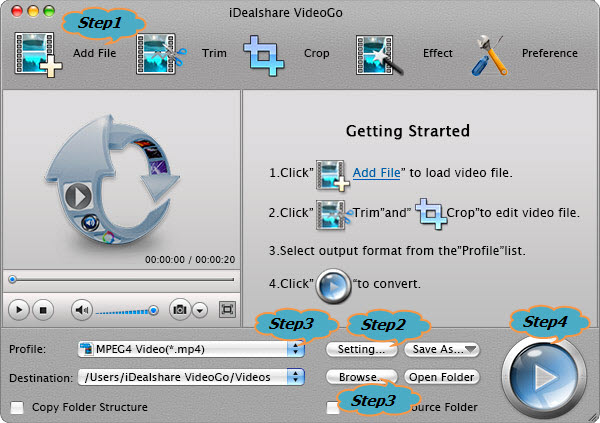Click the volume slider handle

click(153, 310)
